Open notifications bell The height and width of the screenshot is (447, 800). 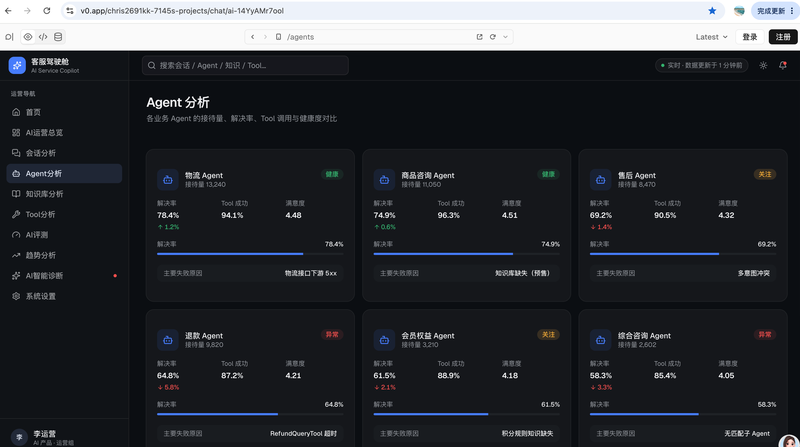(x=783, y=65)
